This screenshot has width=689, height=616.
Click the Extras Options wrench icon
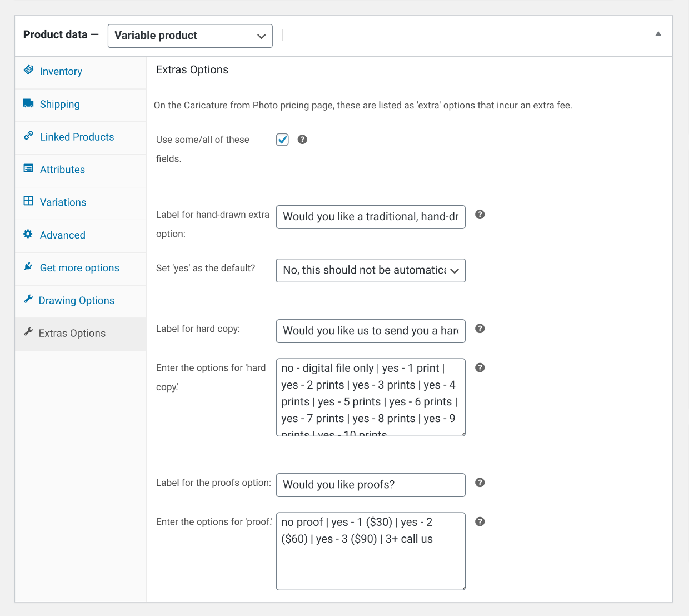pyautogui.click(x=28, y=332)
